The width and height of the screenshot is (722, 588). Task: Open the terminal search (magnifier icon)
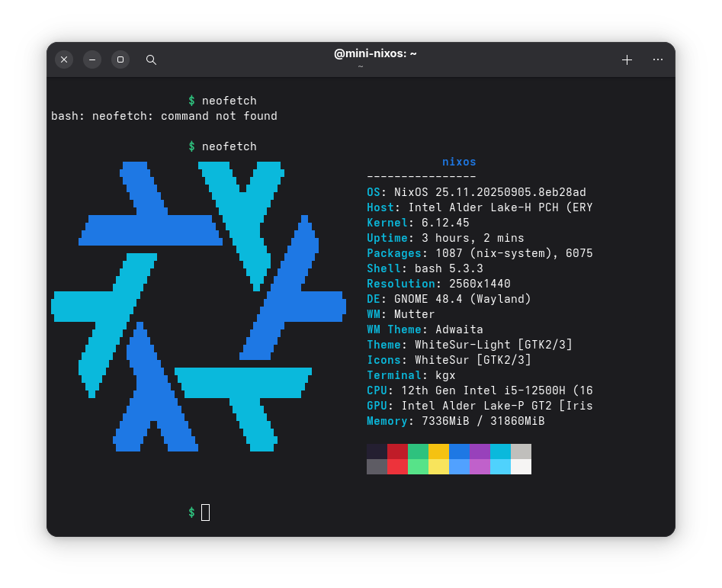pos(151,59)
